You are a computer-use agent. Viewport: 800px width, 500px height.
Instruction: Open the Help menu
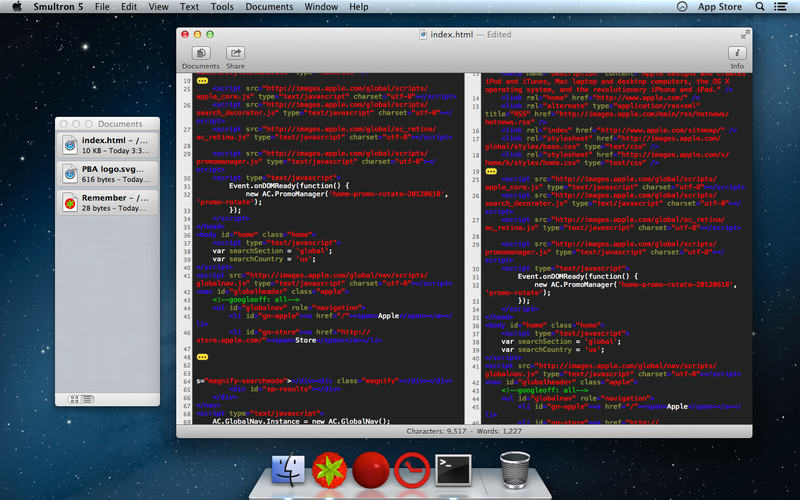coord(359,7)
